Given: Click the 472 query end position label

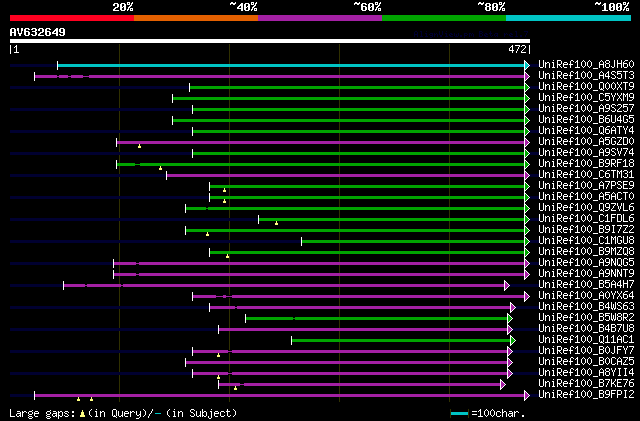Looking at the screenshot, I should (x=518, y=49).
